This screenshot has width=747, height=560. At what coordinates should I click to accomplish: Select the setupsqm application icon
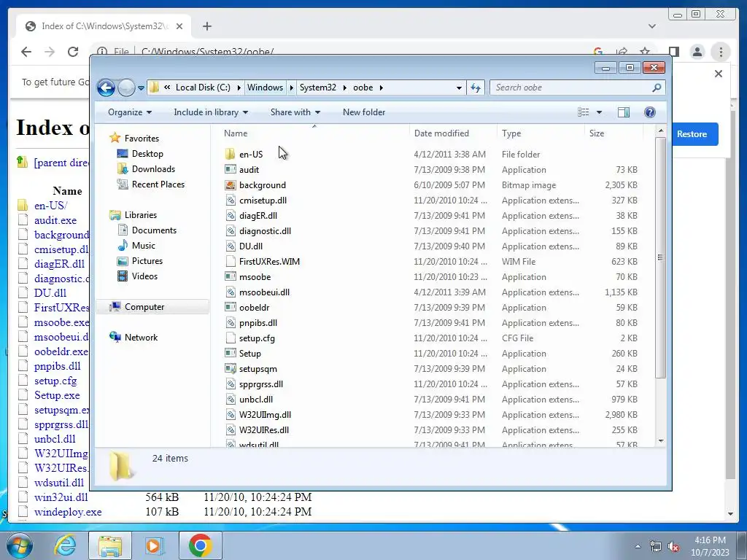230,368
